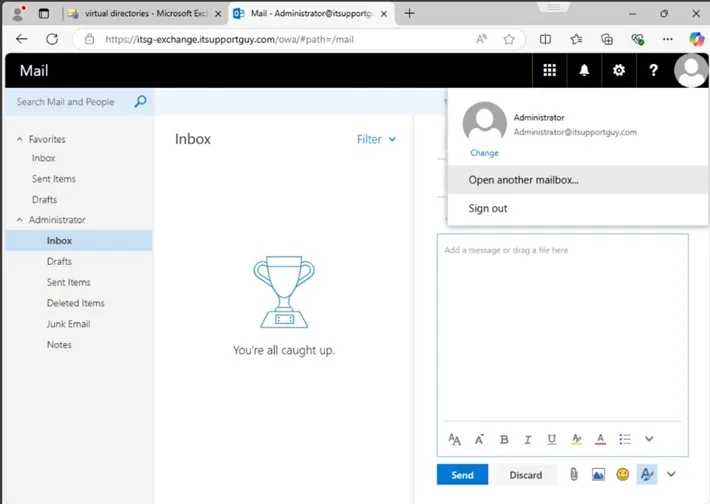Open the emoji picker smiley icon
This screenshot has width=710, height=504.
pyautogui.click(x=622, y=475)
